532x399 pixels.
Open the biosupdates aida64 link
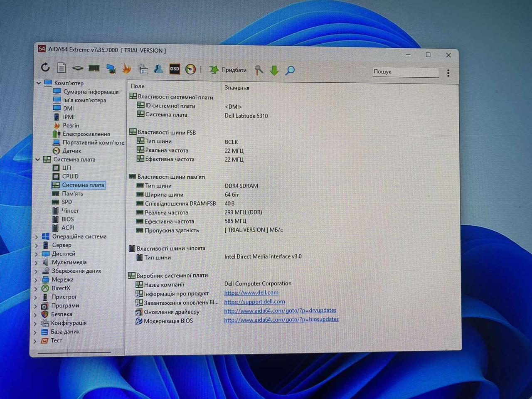click(x=281, y=320)
